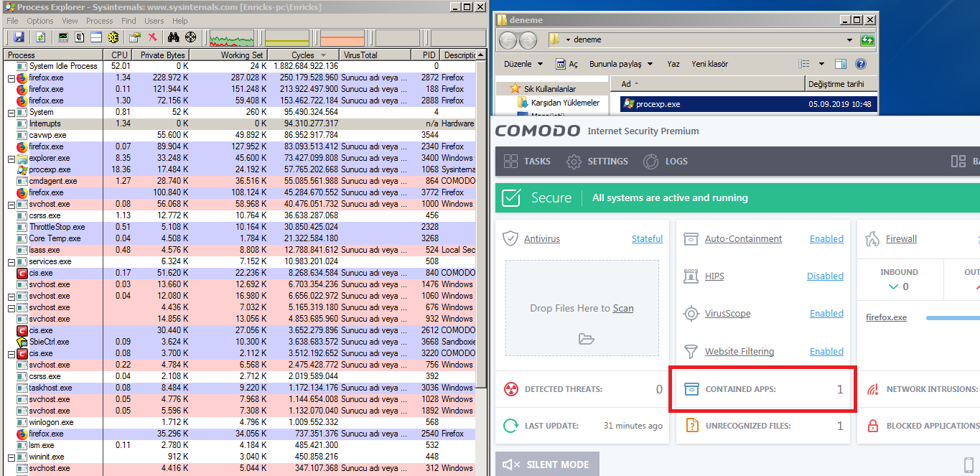Click Yeni klasör in deneme toolbar

click(709, 64)
